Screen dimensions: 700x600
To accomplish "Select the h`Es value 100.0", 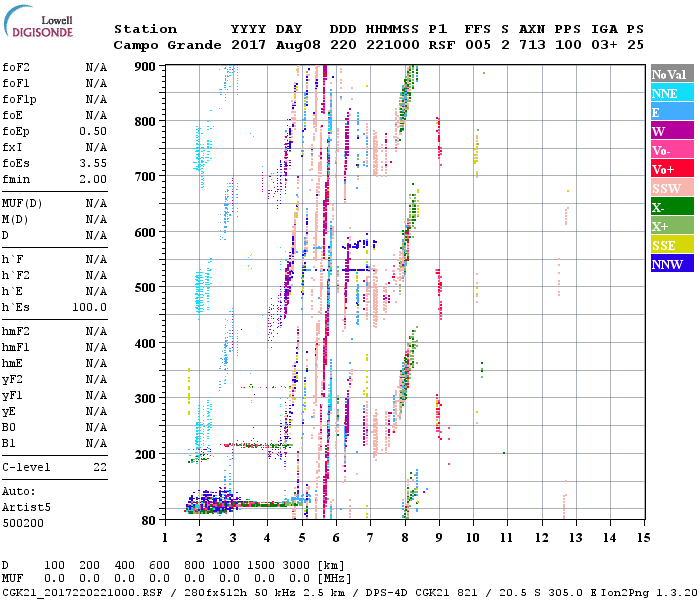I will [89, 307].
